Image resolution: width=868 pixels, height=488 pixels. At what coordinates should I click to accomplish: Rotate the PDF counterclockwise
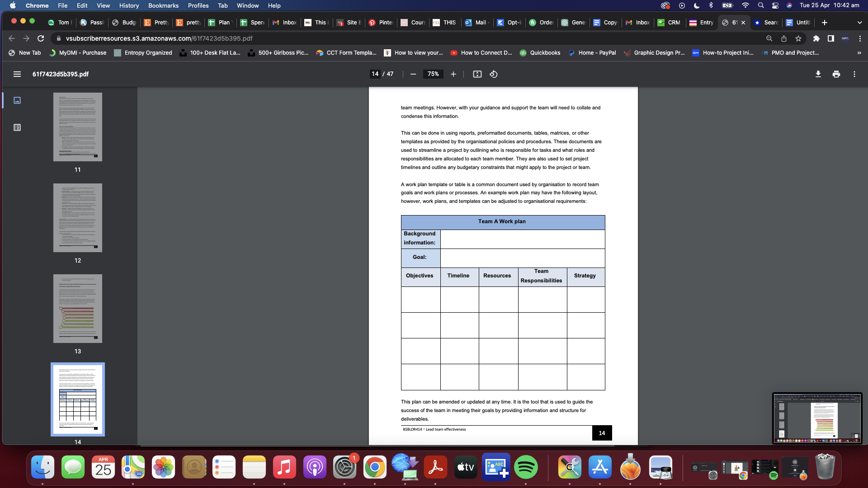[493, 74]
